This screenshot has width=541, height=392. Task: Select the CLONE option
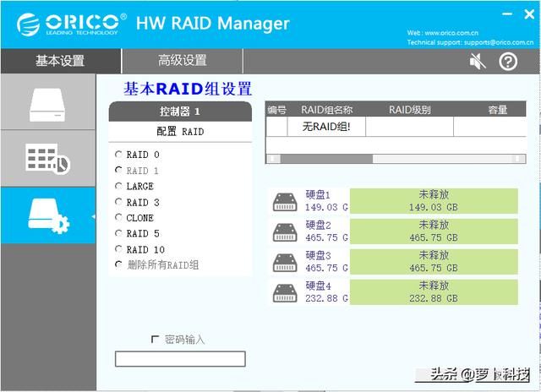[118, 217]
